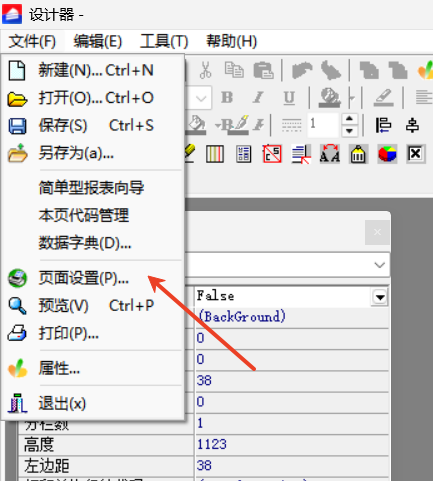
Task: Toggle Italic text formatting button
Action: pyautogui.click(x=258, y=97)
